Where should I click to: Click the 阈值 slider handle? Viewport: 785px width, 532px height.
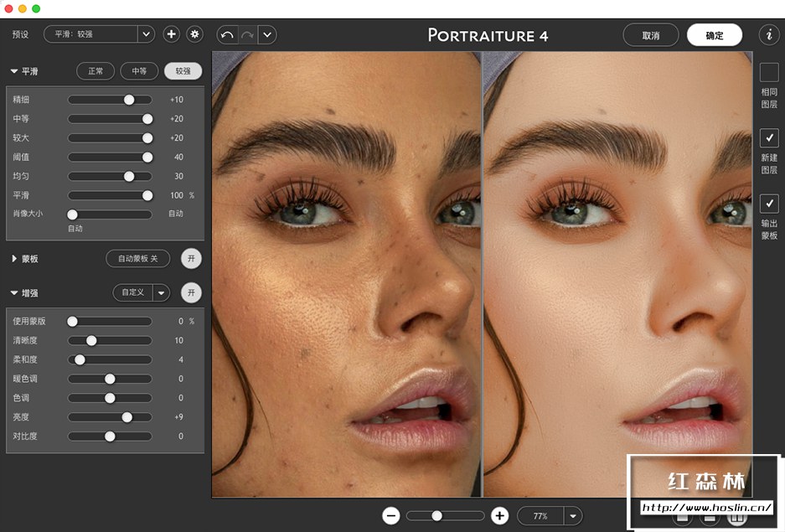[147, 158]
